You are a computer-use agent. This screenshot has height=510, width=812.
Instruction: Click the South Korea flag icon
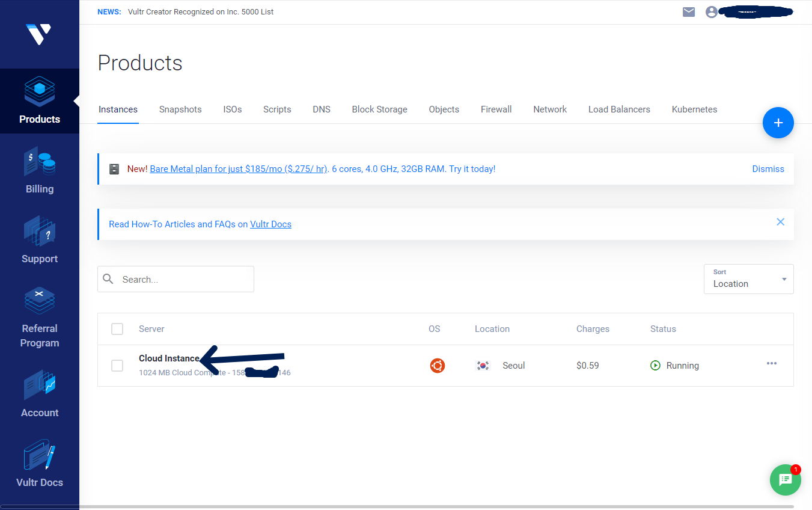coord(482,365)
